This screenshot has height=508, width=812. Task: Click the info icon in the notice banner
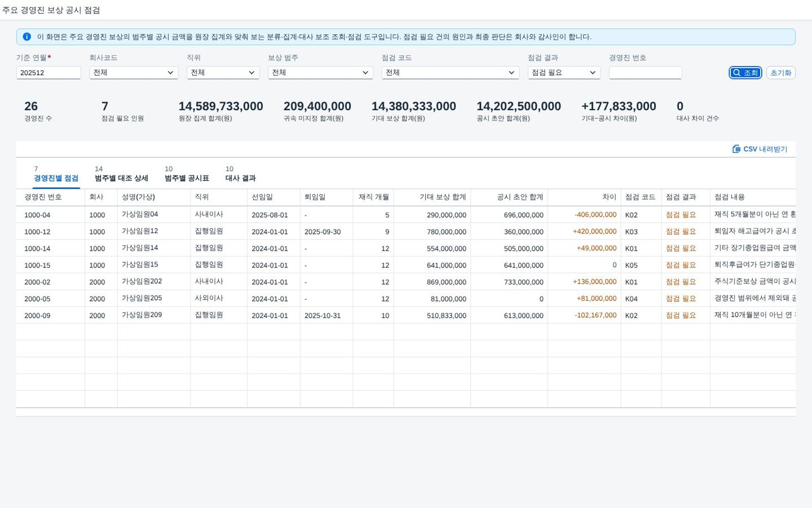point(27,37)
